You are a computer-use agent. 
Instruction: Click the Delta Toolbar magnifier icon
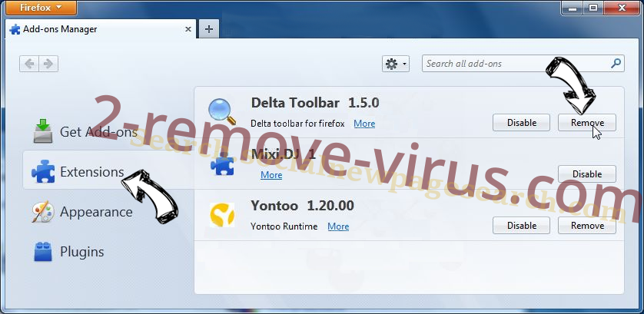[x=222, y=111]
